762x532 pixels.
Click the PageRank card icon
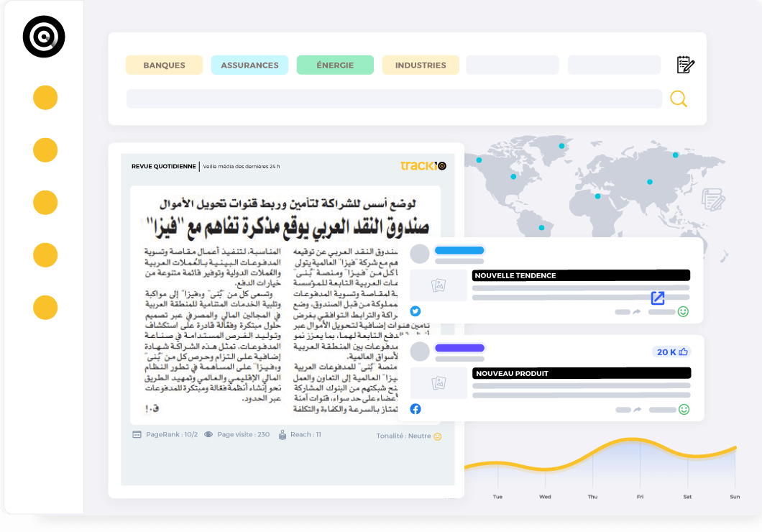pyautogui.click(x=137, y=434)
